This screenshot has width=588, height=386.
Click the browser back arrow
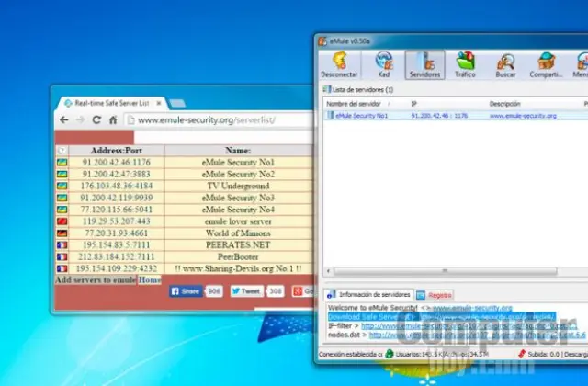coord(64,120)
